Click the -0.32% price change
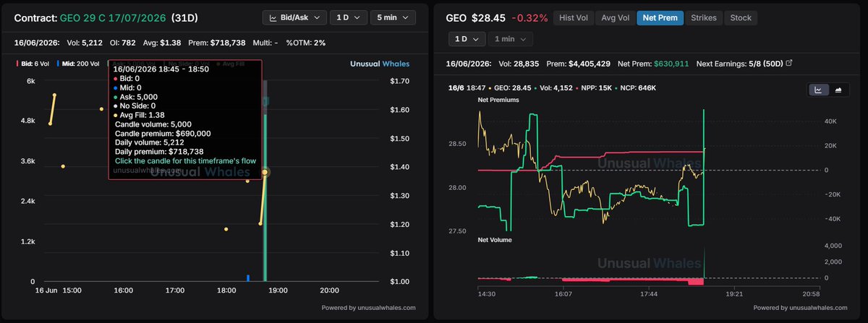868x323 pixels. pyautogui.click(x=529, y=17)
